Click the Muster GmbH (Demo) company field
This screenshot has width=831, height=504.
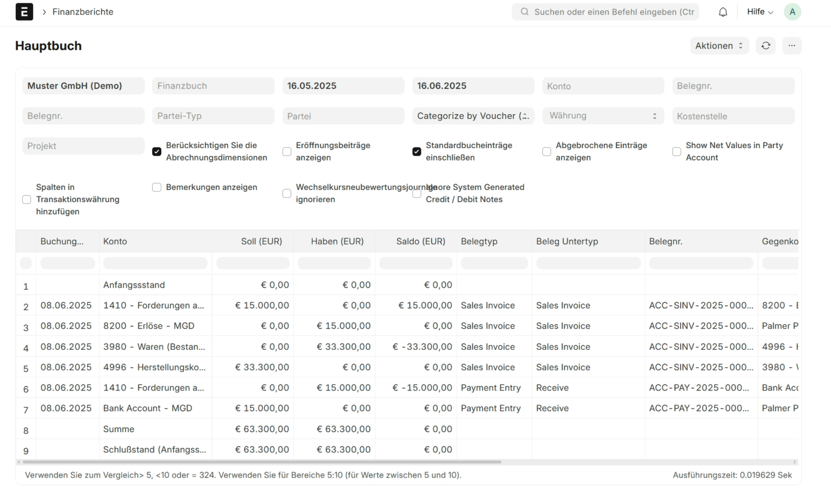point(83,86)
